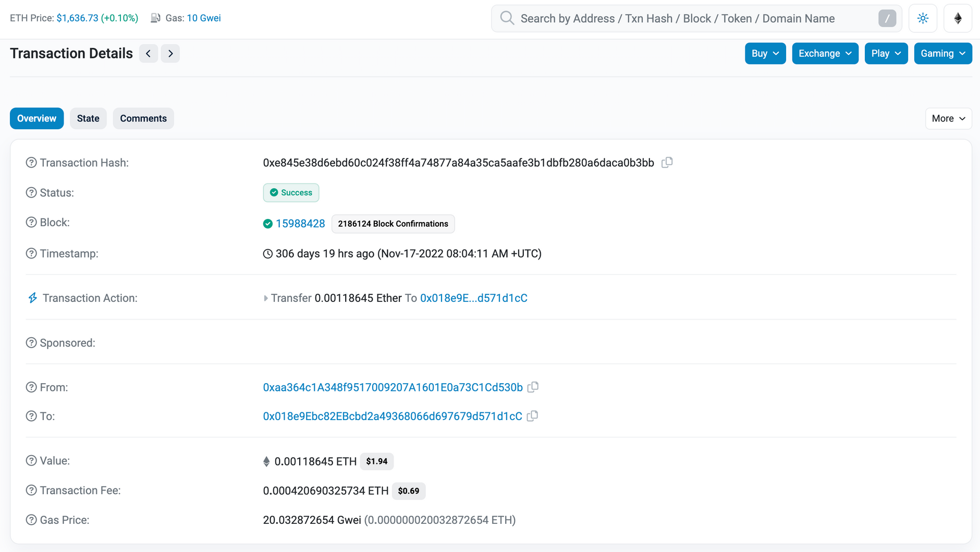Click the search magnifier icon
980x552 pixels.
click(x=507, y=18)
